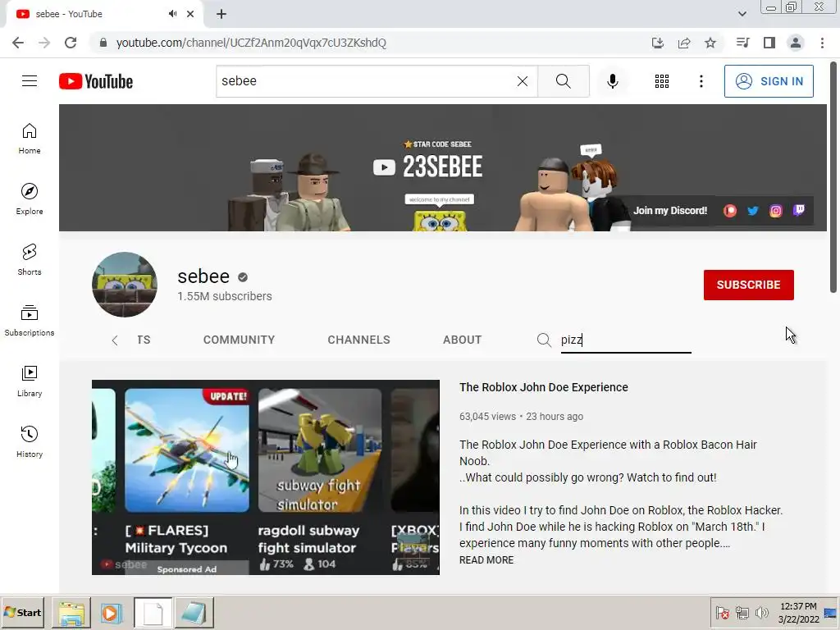Click the page vertical scrollbar
Screen dimensions: 840x630
click(833, 177)
